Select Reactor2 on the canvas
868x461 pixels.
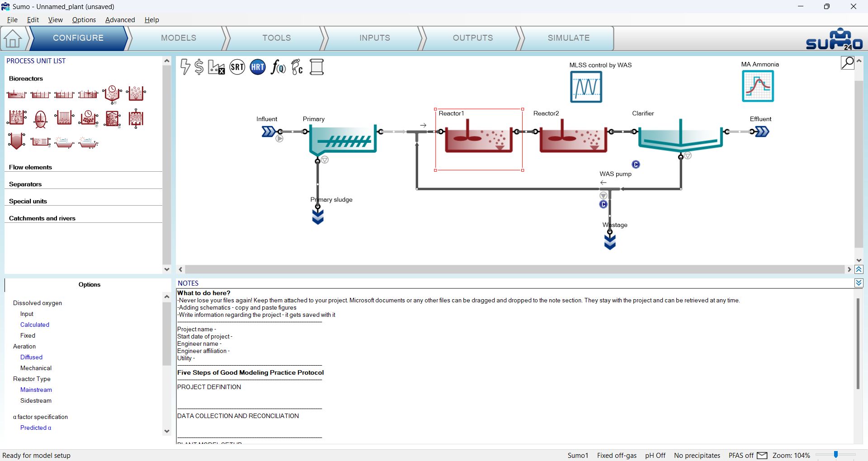click(x=573, y=136)
